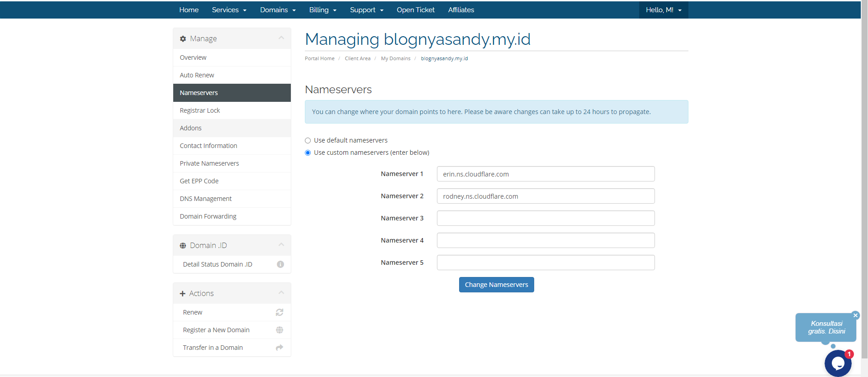Click the Change Nameservers button

pos(497,285)
